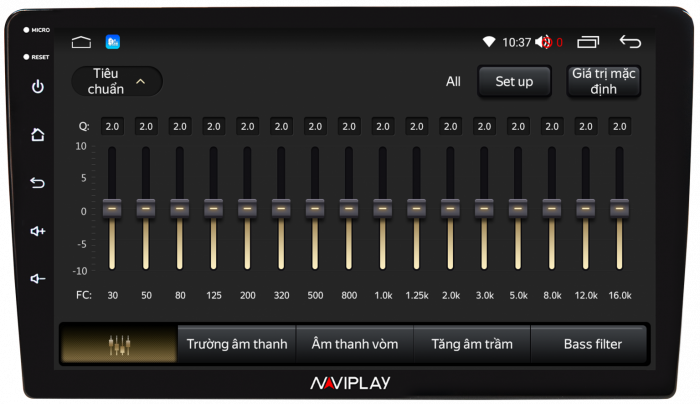Click the Set up button
This screenshot has height=404, width=700.
click(x=514, y=81)
